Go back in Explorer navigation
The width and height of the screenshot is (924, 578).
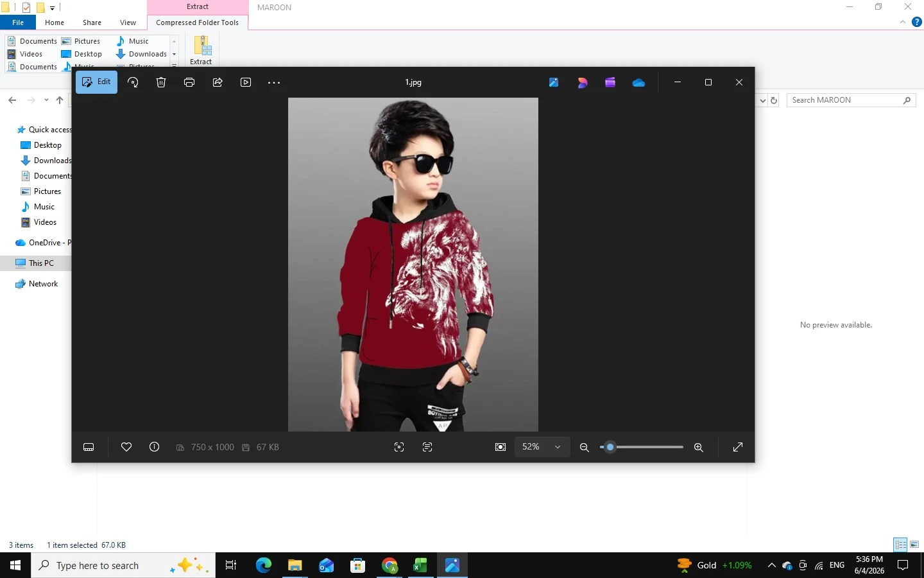pos(12,100)
